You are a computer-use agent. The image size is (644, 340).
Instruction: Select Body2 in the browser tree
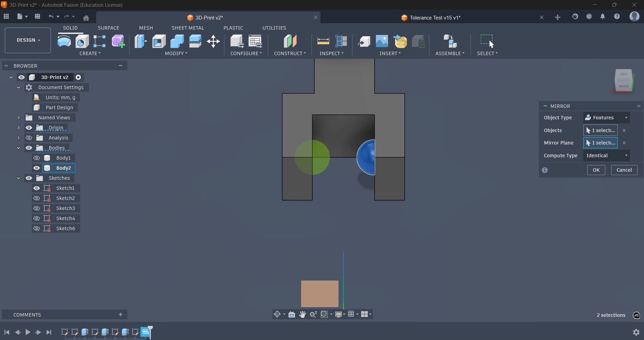(x=63, y=168)
